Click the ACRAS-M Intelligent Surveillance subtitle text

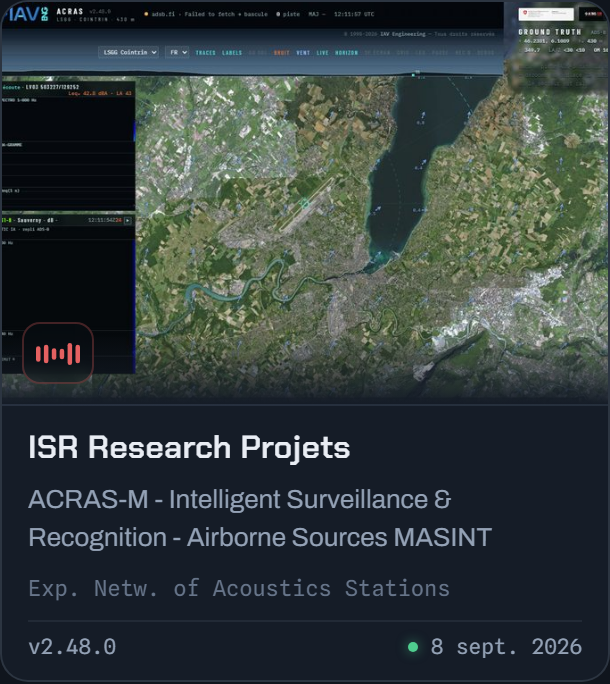[260, 518]
